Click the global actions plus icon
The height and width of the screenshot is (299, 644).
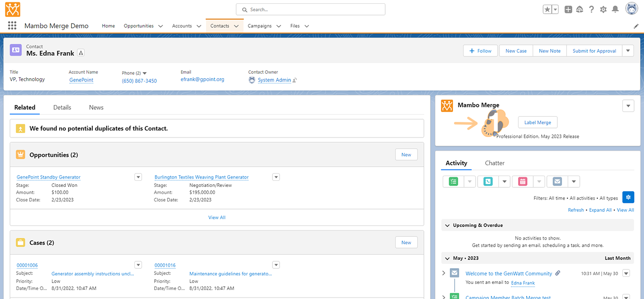568,9
